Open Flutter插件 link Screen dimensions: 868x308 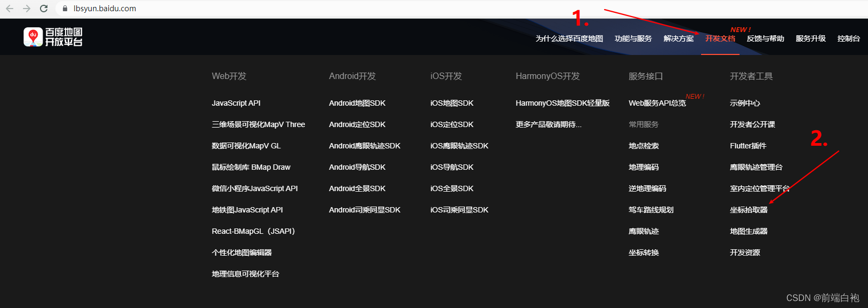pyautogui.click(x=748, y=146)
